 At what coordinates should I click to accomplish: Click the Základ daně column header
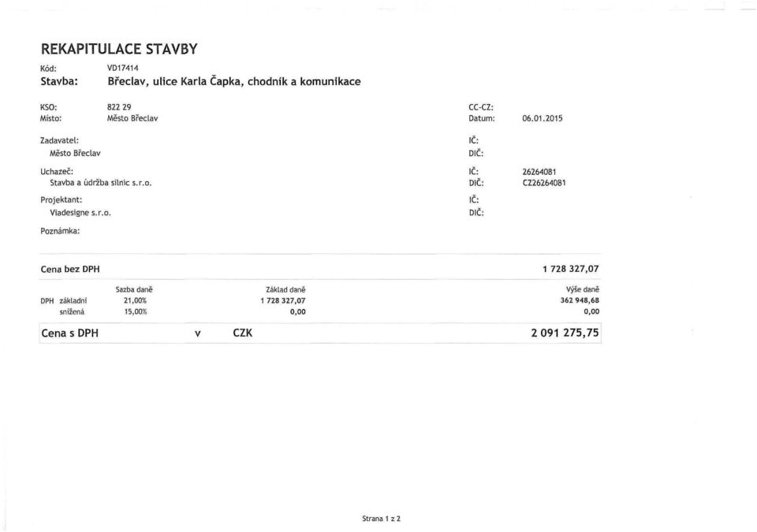pyautogui.click(x=285, y=290)
